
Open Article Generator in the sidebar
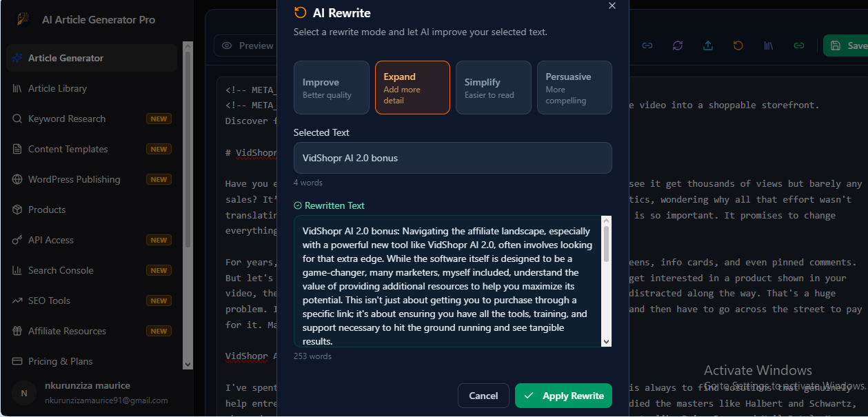[92, 58]
